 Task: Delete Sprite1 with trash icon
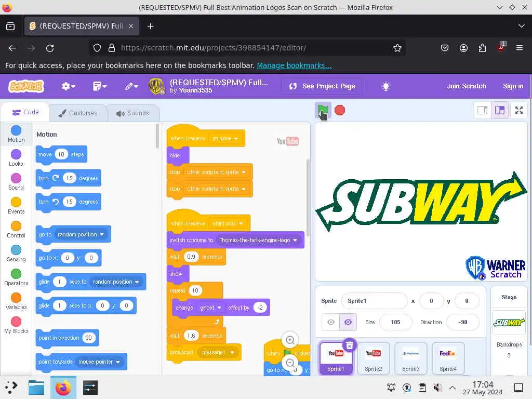pos(349,345)
